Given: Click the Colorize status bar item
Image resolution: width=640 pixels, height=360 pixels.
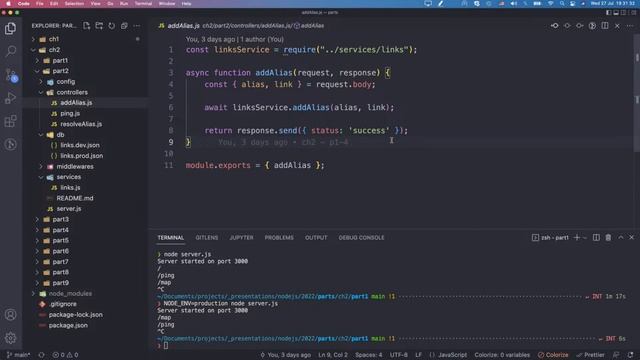Looking at the screenshot, I should coord(553,355).
